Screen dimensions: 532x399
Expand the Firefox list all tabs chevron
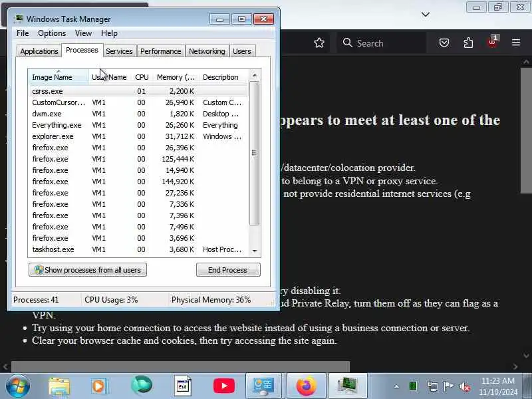[x=426, y=14]
